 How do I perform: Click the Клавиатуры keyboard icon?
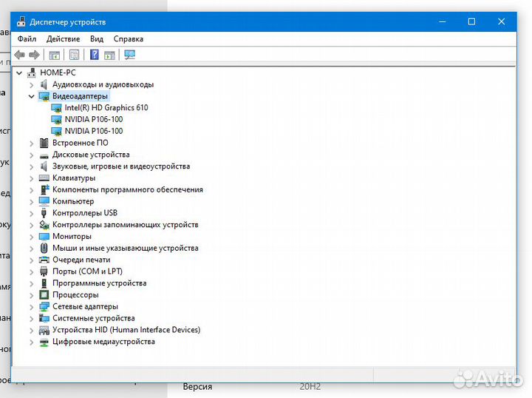coord(44,178)
